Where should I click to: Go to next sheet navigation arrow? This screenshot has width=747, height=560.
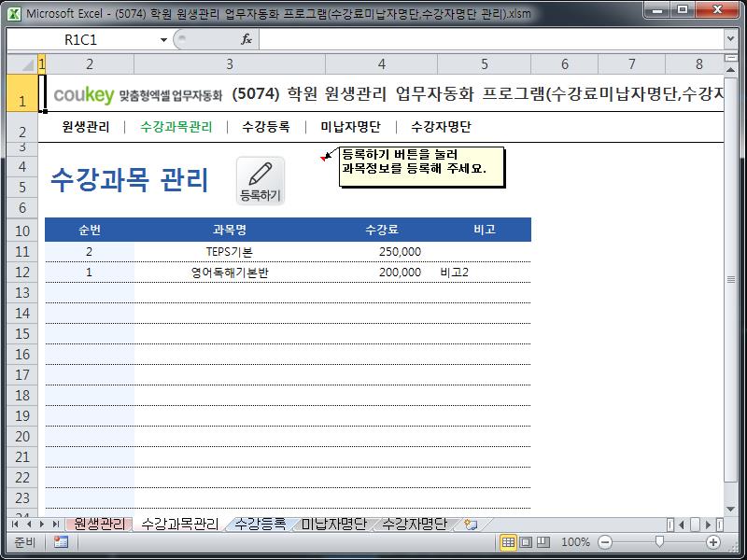42,525
